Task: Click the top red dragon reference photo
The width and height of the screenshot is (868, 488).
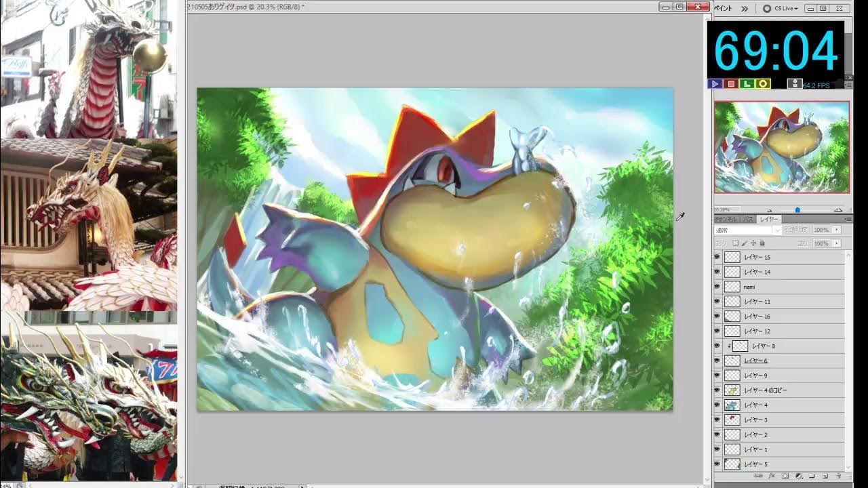Action: (x=88, y=68)
